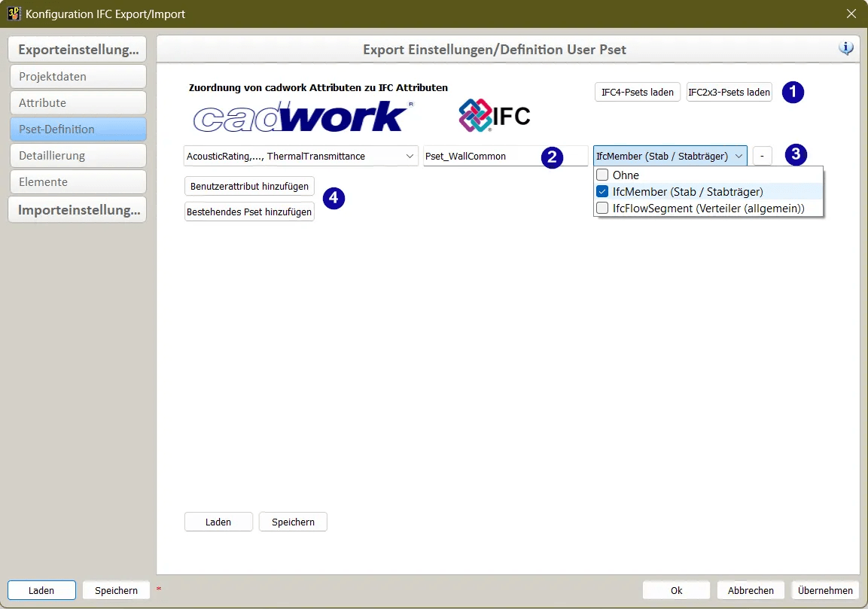This screenshot has width=868, height=609.
Task: Uncheck the IfcMember (Stab / Stabträger) option
Action: click(602, 191)
